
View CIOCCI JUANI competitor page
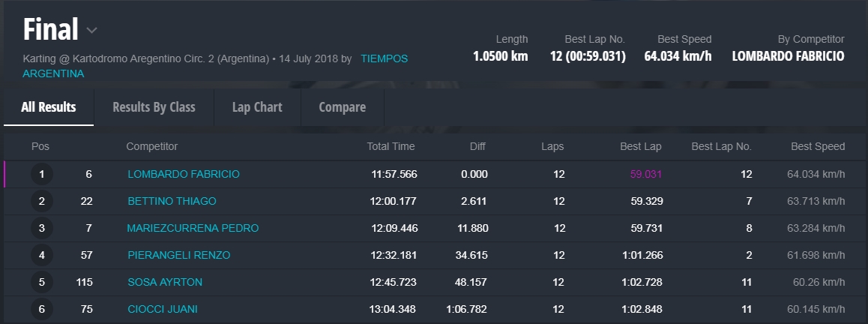pos(163,309)
